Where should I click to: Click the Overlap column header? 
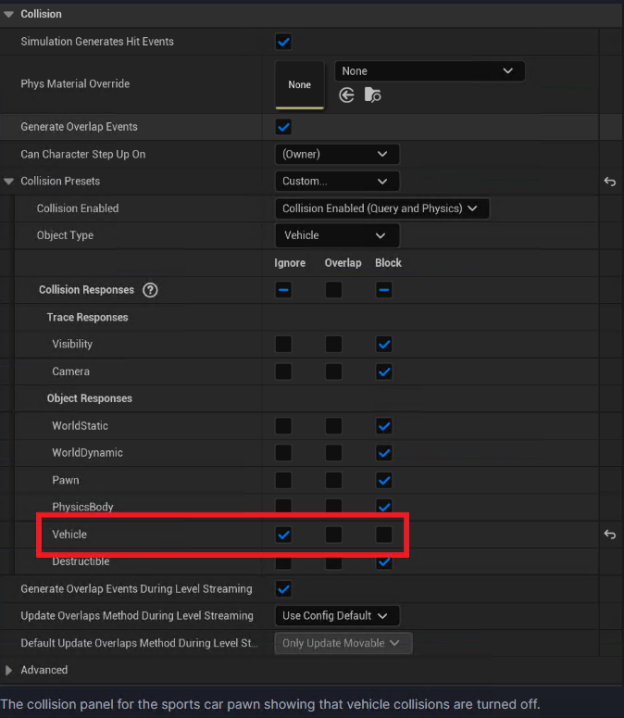pyautogui.click(x=343, y=263)
